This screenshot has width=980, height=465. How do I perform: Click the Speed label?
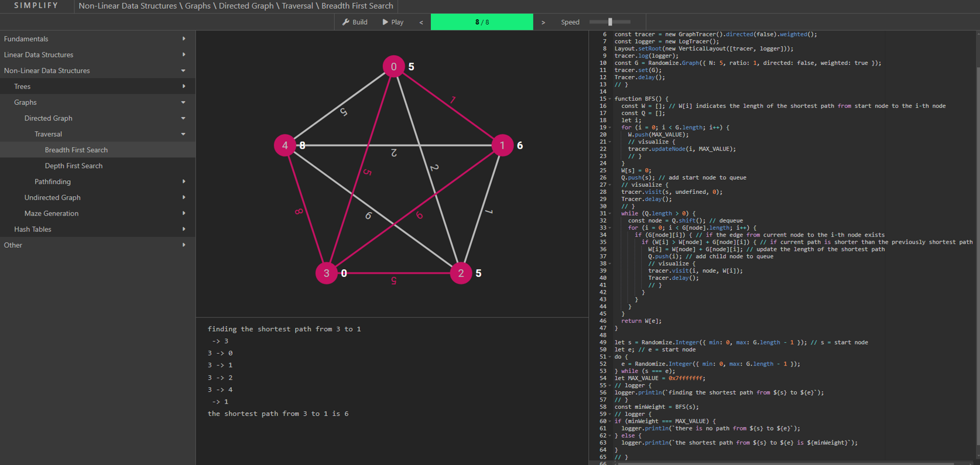[x=570, y=22]
